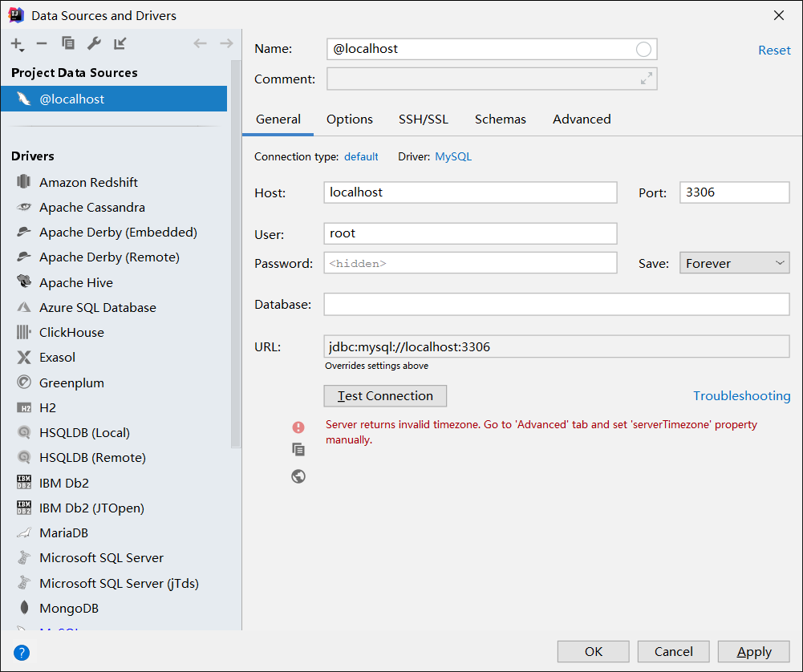Duplicate the selected data source
Image resolution: width=803 pixels, height=672 pixels.
tap(68, 44)
